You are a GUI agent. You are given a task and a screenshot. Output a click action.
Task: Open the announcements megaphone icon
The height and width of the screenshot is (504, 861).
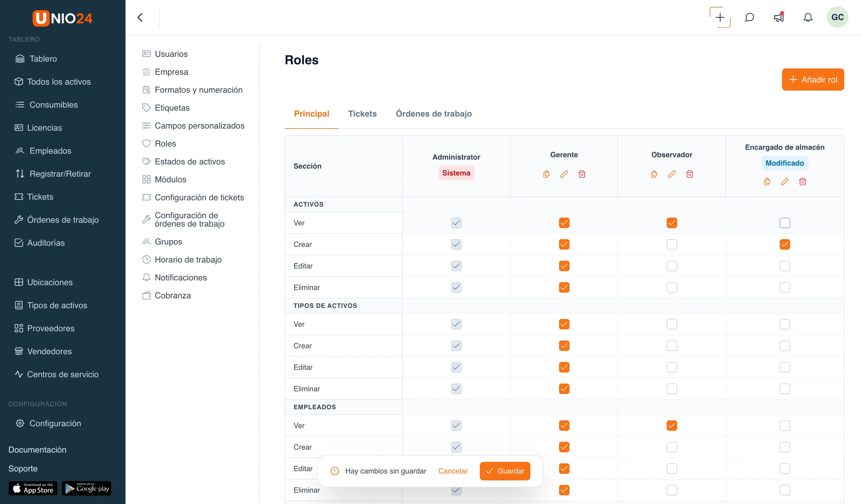click(x=779, y=17)
